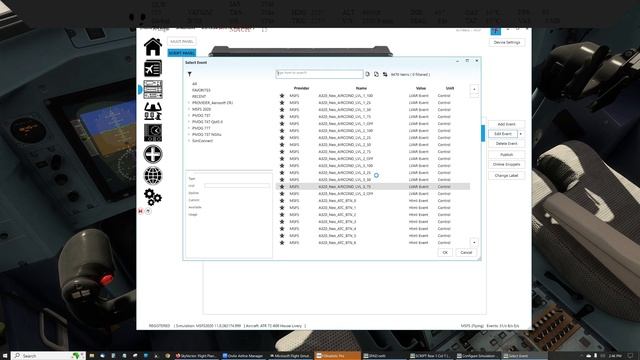
Task: Favorite star for A32X_Neo_AIRCOND_LVL_1_OFF
Action: point(282,124)
